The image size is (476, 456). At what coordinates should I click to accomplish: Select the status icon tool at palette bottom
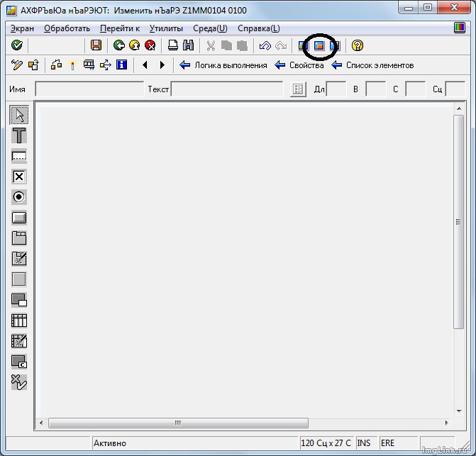pos(19,382)
